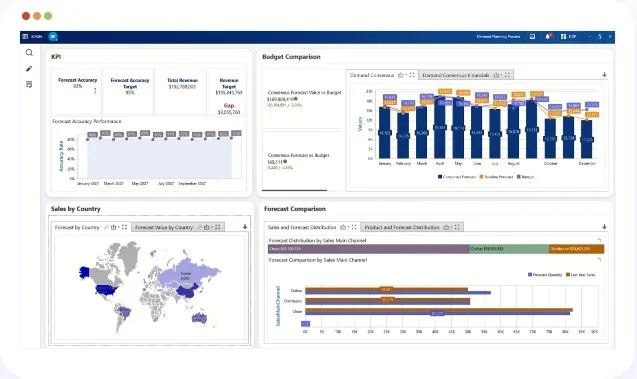The image size is (637, 379).
Task: Click the purple Budget legend swatch
Action: [519, 177]
